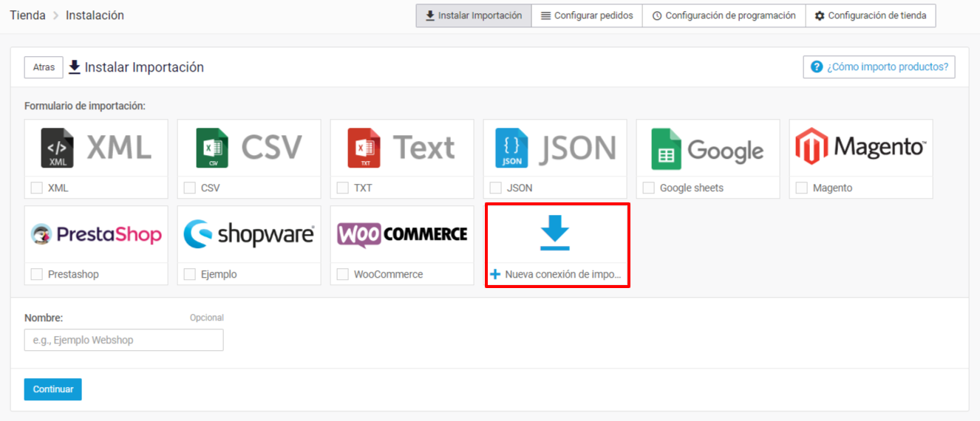This screenshot has width=980, height=421.
Task: Open the ¿Cómo importo productos? help link
Action: coord(879,67)
